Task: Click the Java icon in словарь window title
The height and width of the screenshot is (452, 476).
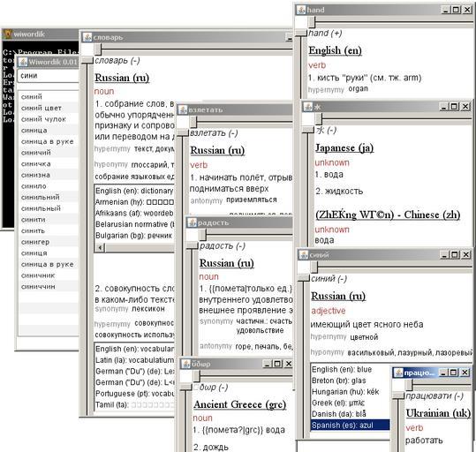Action: click(87, 37)
